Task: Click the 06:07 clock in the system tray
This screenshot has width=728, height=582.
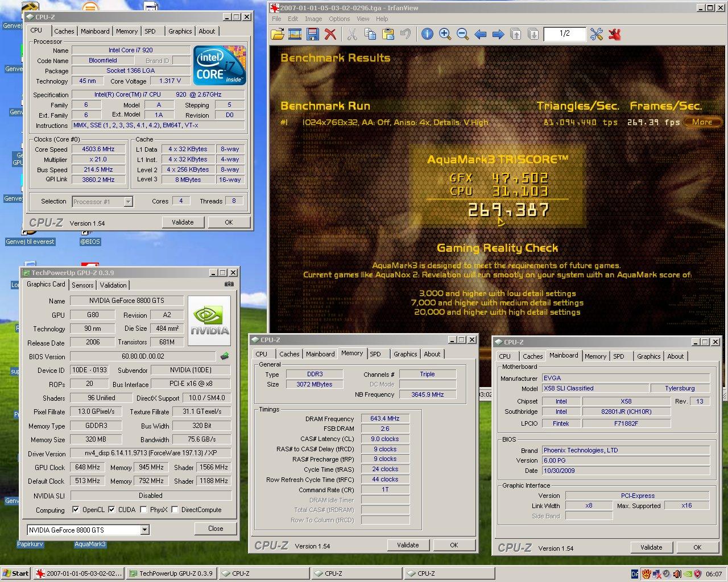Action: point(714,574)
